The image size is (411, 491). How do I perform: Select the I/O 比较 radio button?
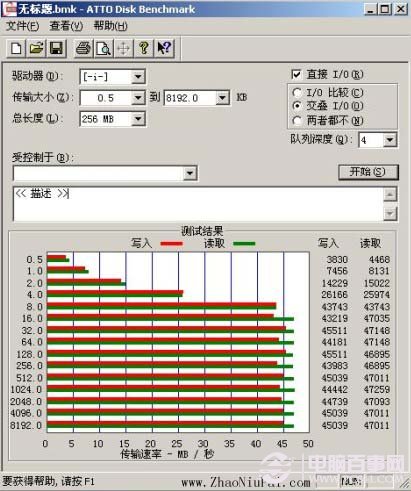coord(296,93)
